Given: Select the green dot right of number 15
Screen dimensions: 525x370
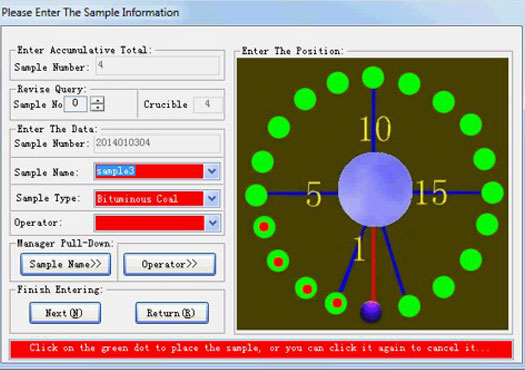Looking at the screenshot, I should coord(493,193).
